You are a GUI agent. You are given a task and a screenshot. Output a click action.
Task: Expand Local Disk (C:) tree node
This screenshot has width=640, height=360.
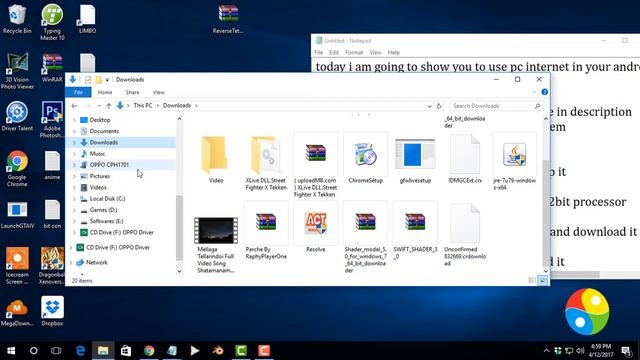[74, 199]
